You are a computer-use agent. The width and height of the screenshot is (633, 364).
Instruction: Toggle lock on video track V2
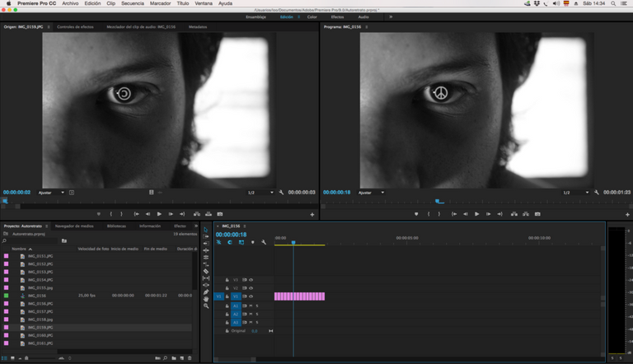pyautogui.click(x=227, y=287)
